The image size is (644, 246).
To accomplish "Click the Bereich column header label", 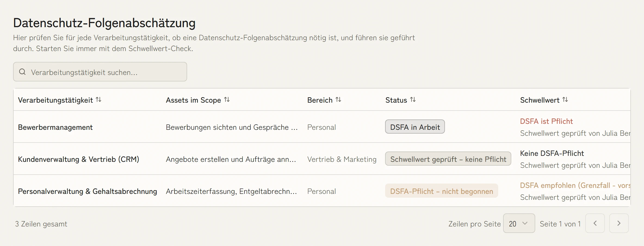I will [x=320, y=100].
